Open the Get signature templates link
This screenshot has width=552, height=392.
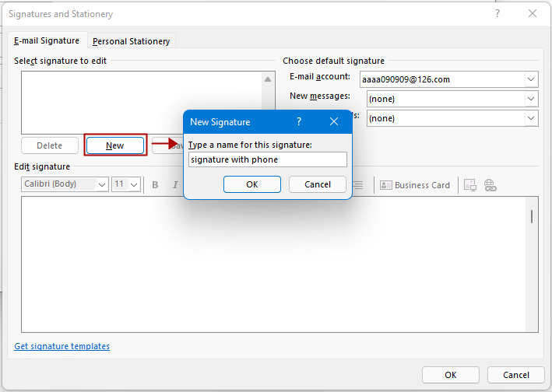pyautogui.click(x=62, y=346)
